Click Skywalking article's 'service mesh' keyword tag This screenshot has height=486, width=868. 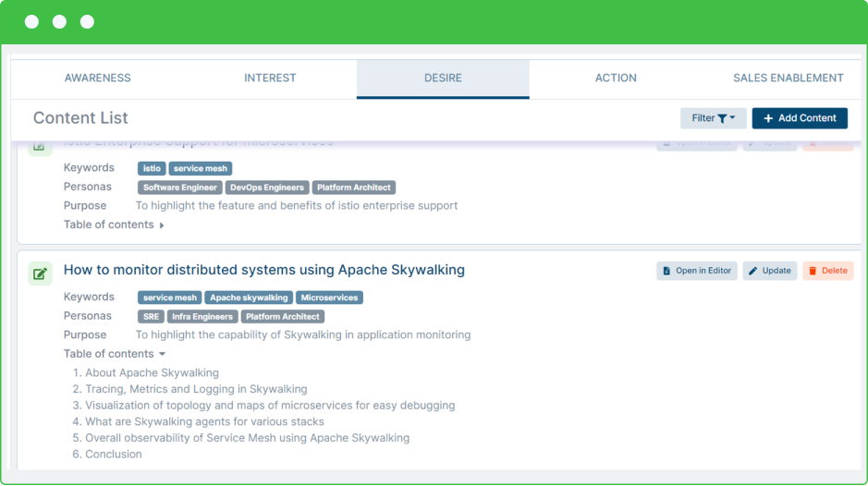[x=170, y=298]
